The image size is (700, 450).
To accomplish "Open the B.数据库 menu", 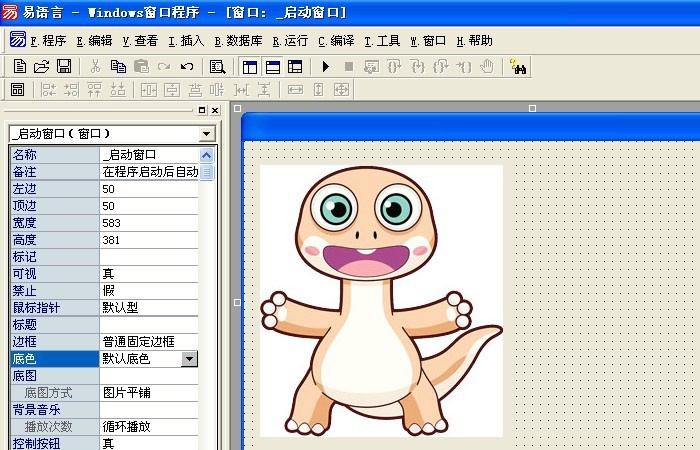I will coord(238,41).
